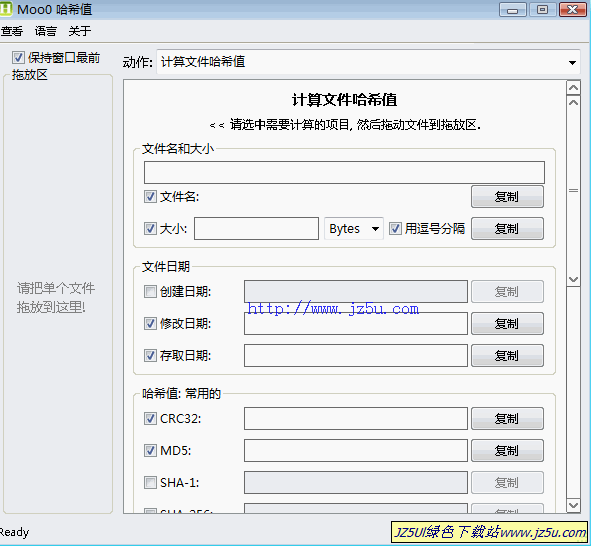591x546 pixels.
Task: Click the Ready status text
Action: 14,532
